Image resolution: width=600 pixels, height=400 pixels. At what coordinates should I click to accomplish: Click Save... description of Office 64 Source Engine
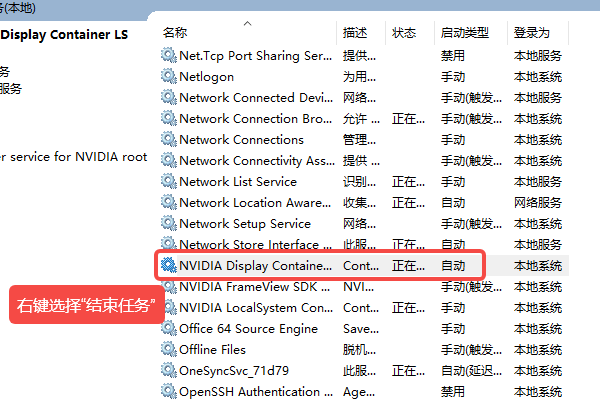pyautogui.click(x=361, y=329)
